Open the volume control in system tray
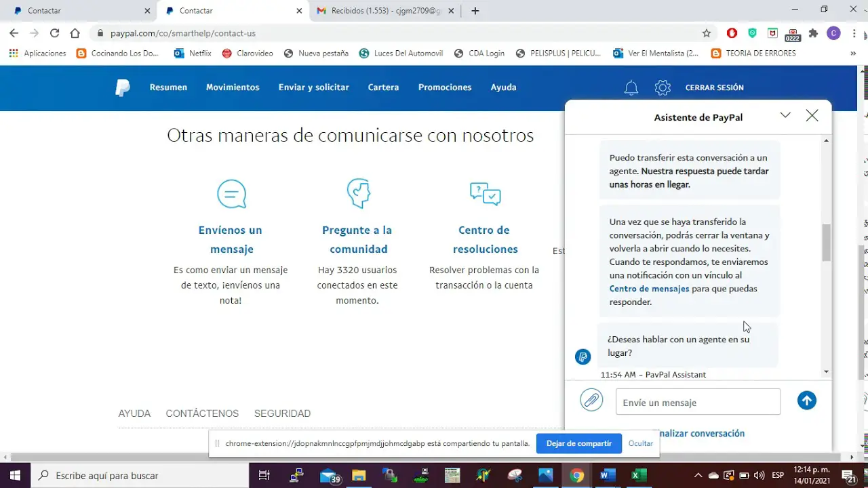The width and height of the screenshot is (868, 488). point(759,475)
